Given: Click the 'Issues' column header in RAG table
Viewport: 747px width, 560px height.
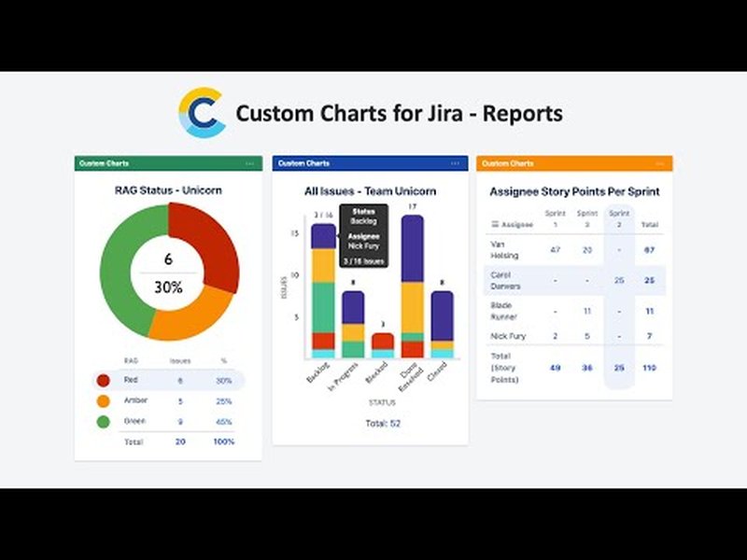Looking at the screenshot, I should tap(180, 361).
